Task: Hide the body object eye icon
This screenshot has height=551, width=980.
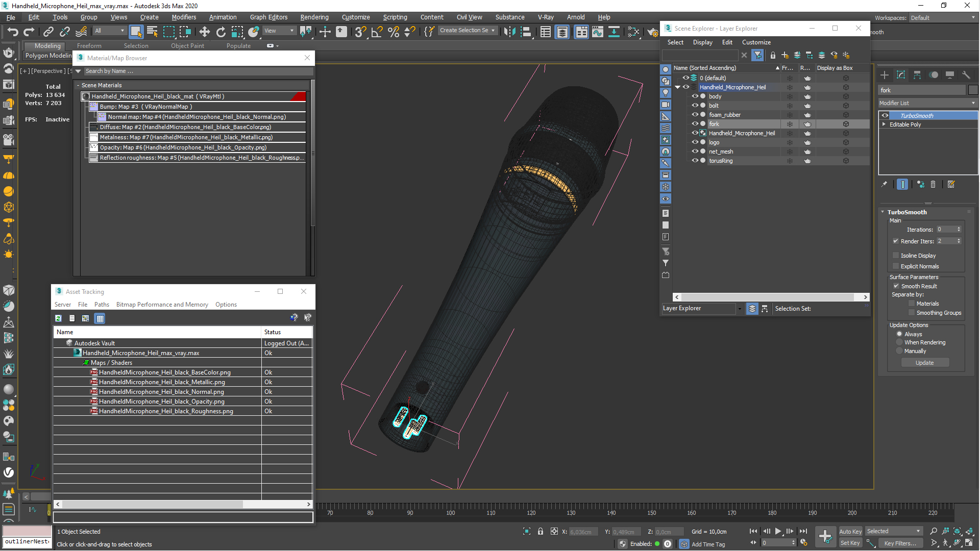Action: coord(695,96)
